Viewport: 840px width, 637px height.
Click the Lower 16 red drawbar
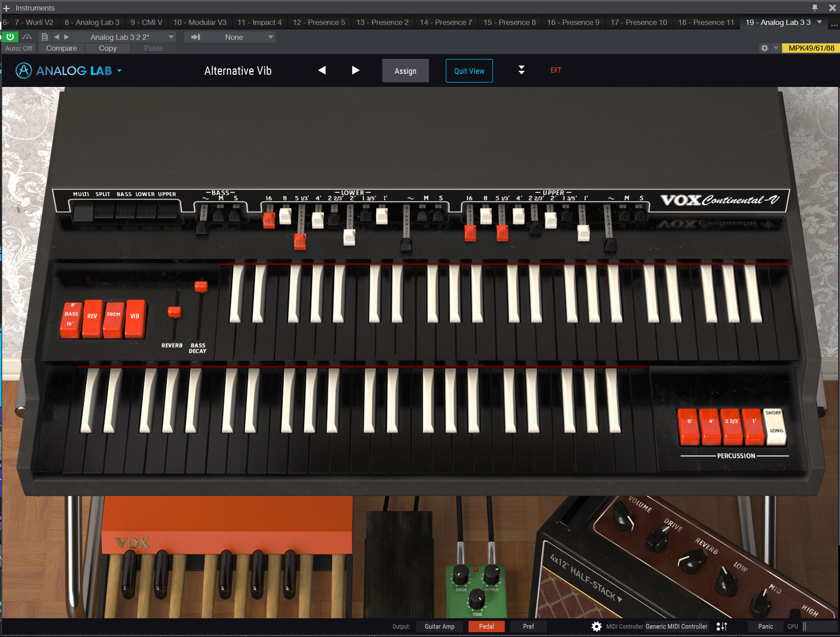[x=269, y=220]
